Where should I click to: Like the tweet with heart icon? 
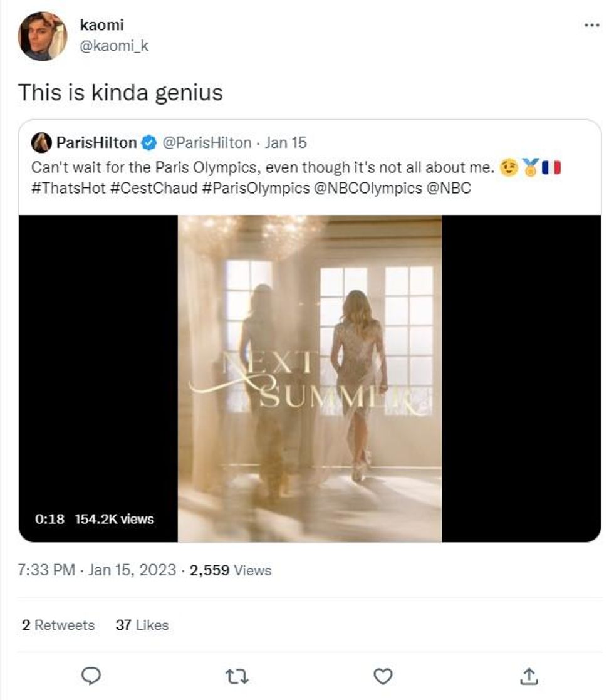coord(383,676)
